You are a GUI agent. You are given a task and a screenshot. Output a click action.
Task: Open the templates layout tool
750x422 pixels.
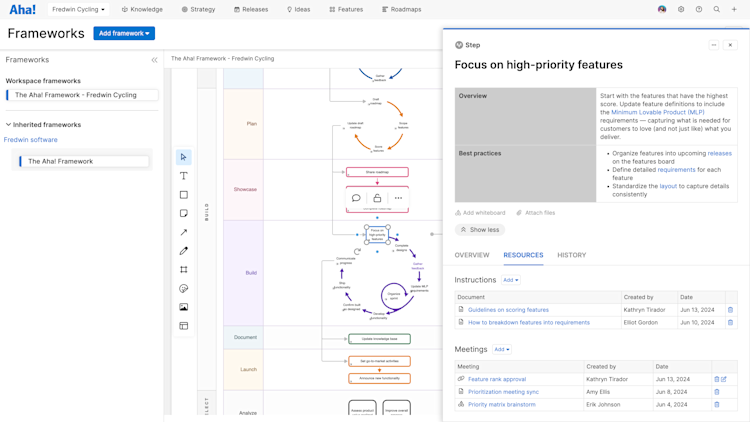184,326
